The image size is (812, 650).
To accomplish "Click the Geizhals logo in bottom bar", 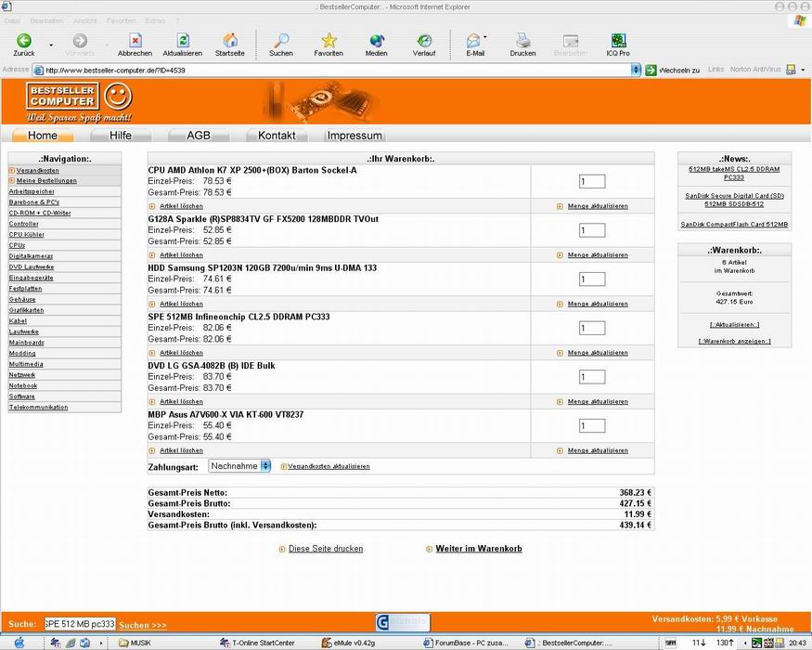I will (x=403, y=621).
